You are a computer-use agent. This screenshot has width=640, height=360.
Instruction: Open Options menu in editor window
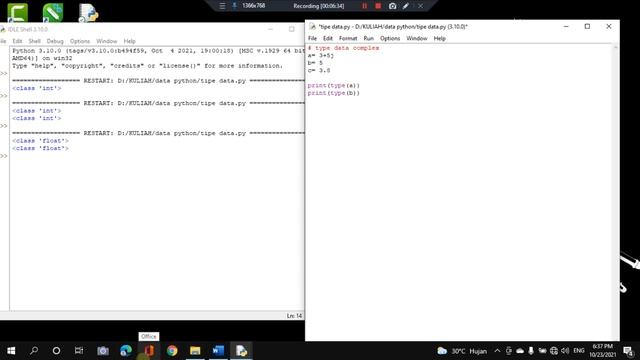pyautogui.click(x=390, y=38)
